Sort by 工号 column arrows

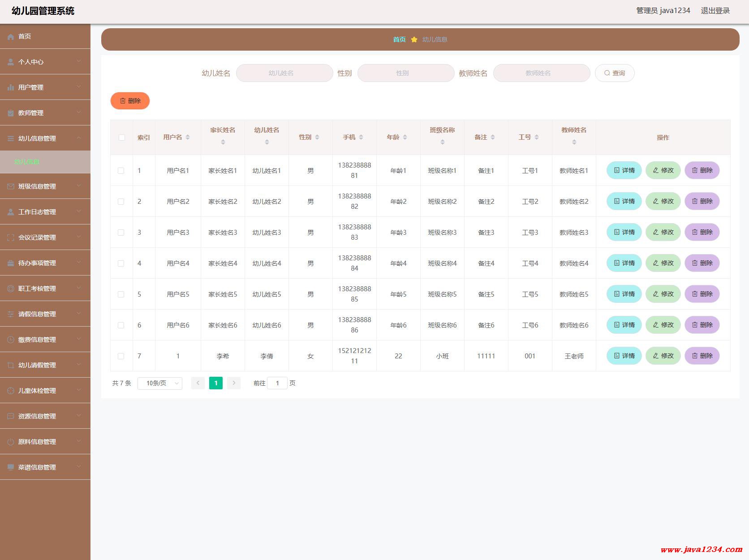coord(537,138)
